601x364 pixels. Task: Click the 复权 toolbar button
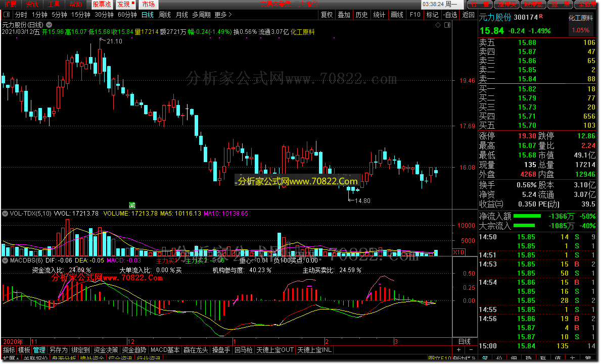pyautogui.click(x=327, y=15)
